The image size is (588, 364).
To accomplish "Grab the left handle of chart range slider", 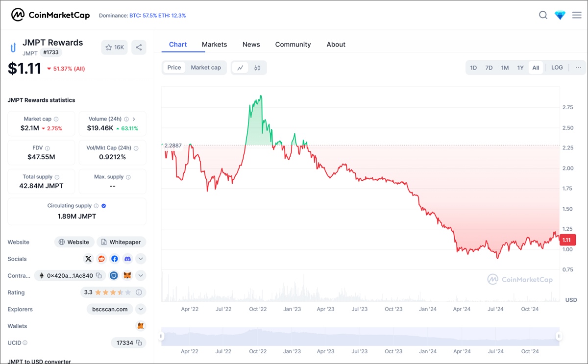I will click(161, 336).
